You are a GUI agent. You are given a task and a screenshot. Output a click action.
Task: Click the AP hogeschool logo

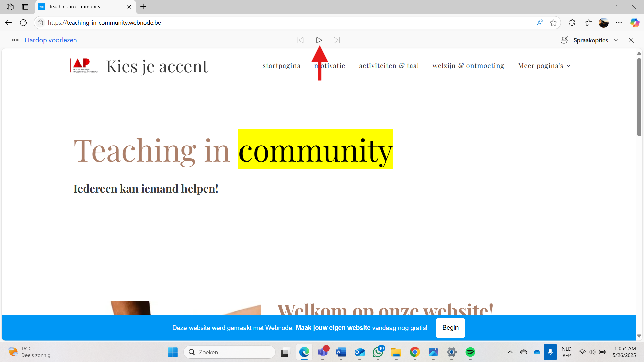84,66
